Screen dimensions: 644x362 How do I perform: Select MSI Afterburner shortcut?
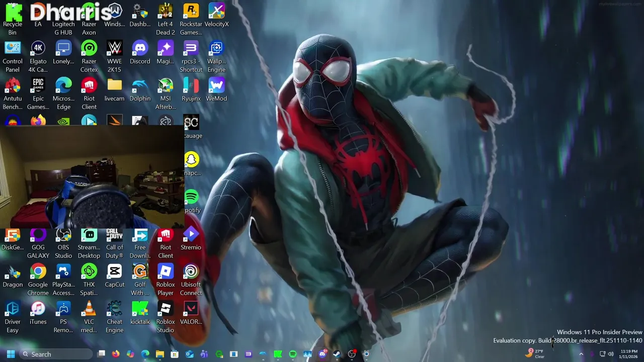click(166, 94)
